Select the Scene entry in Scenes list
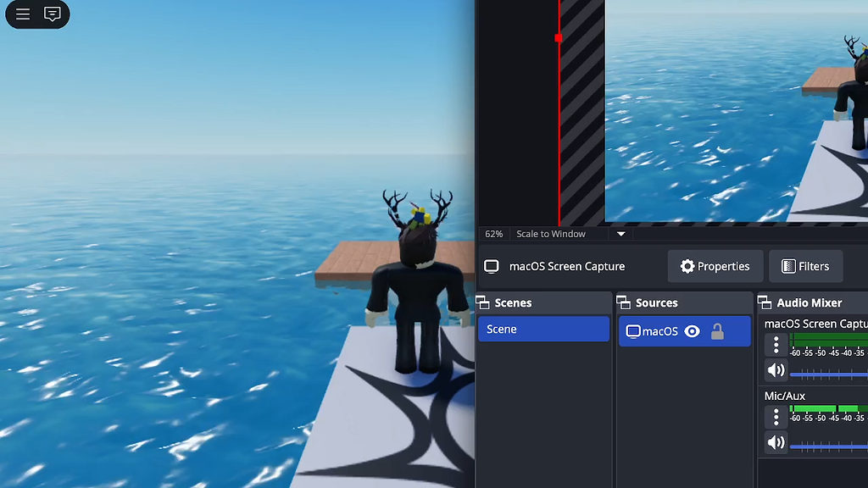The height and width of the screenshot is (488, 868). [543, 330]
